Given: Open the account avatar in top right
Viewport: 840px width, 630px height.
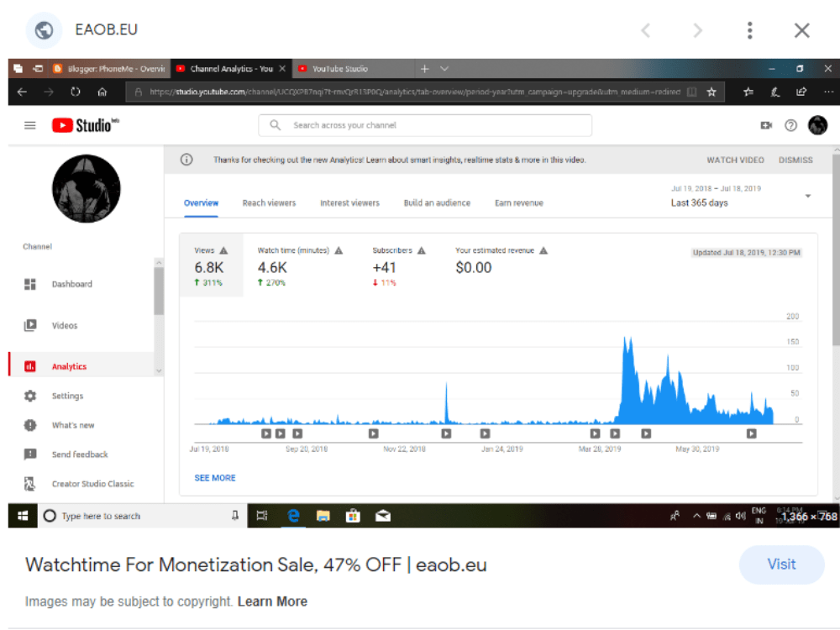Looking at the screenshot, I should (817, 125).
